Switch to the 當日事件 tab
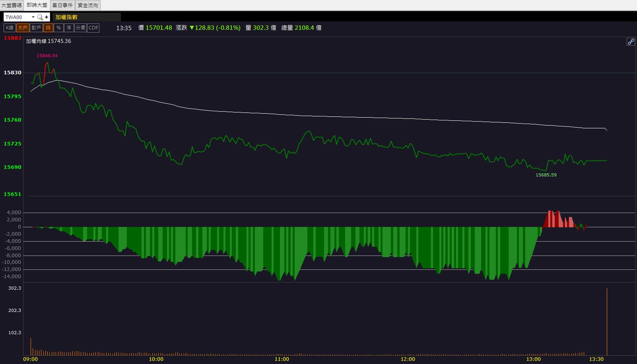Viewport: 637px width, 364px height. 62,5
